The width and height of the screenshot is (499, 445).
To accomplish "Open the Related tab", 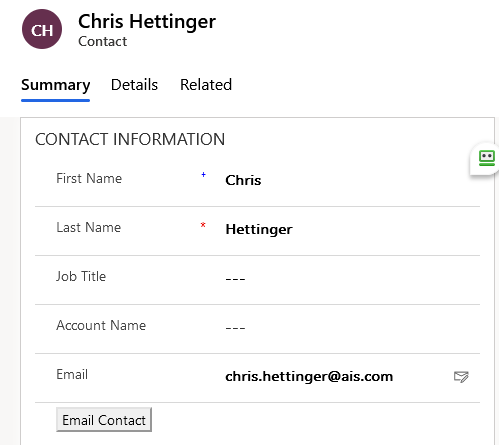I will (x=206, y=85).
